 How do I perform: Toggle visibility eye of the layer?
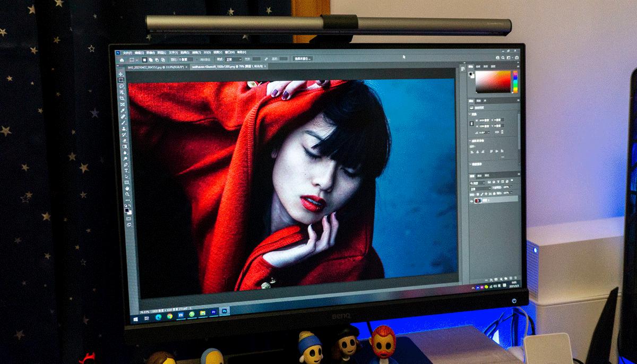[471, 201]
